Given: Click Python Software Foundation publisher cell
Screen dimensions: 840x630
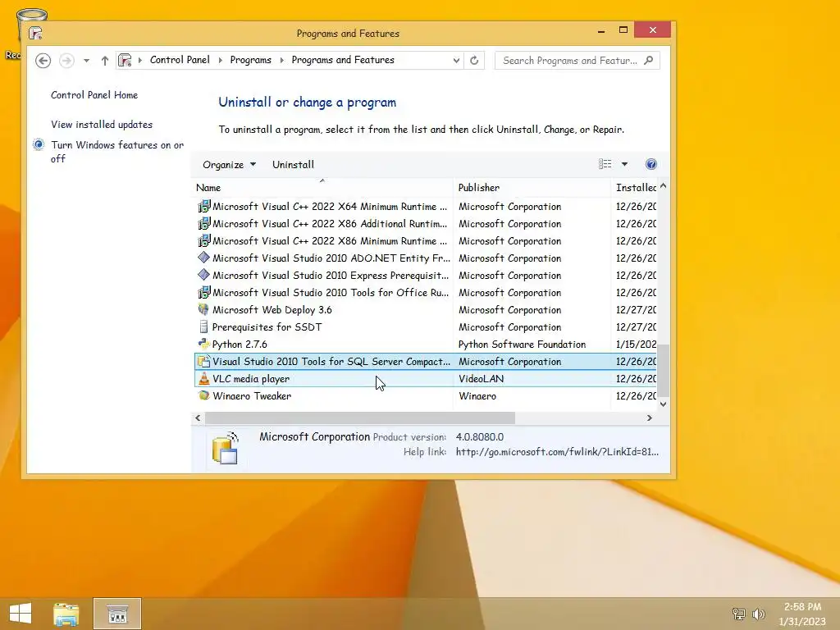Looking at the screenshot, I should [522, 345].
